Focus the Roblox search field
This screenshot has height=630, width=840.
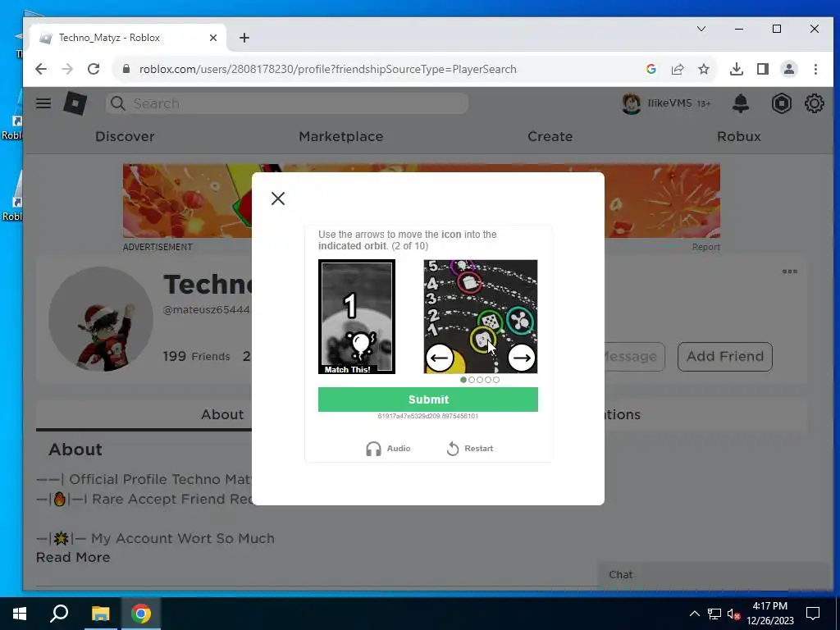pyautogui.click(x=287, y=103)
